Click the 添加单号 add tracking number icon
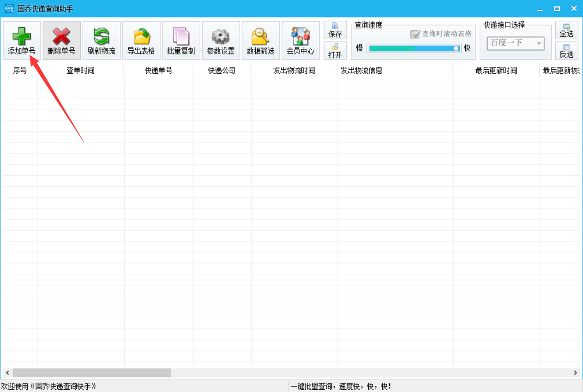 22,40
